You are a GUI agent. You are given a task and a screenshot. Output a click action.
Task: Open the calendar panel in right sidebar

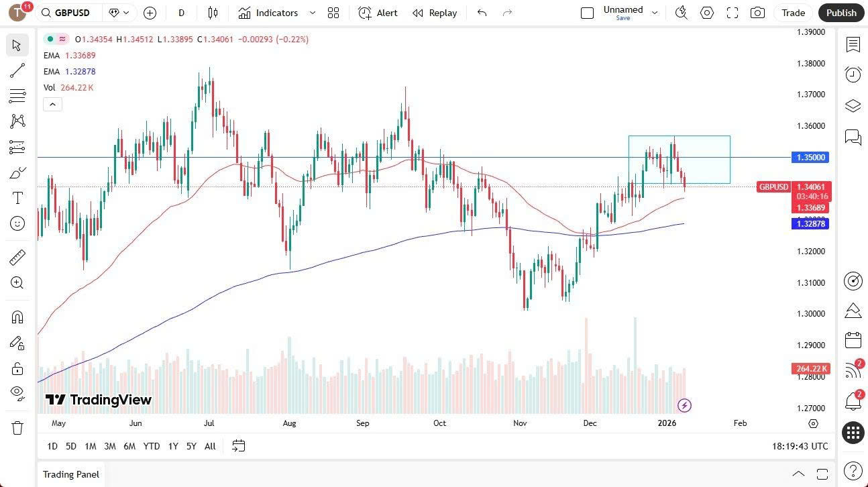pyautogui.click(x=853, y=340)
